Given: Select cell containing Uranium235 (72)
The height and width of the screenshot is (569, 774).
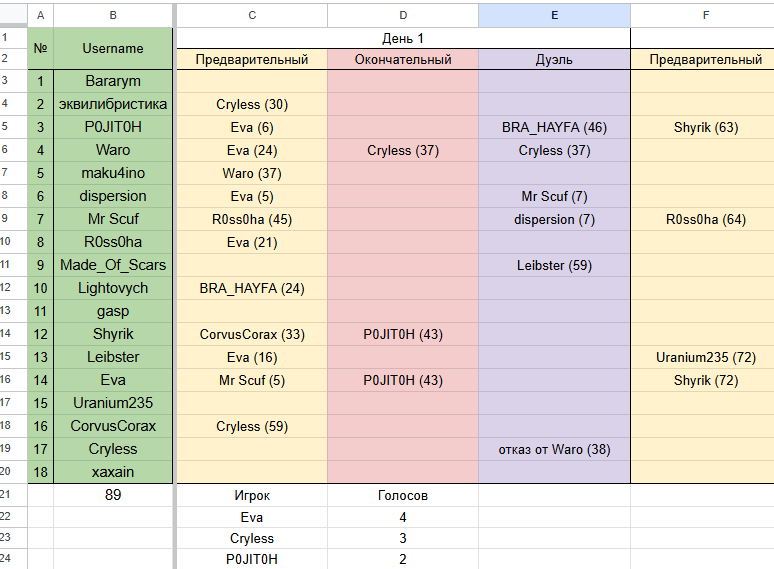Looking at the screenshot, I should point(705,357).
